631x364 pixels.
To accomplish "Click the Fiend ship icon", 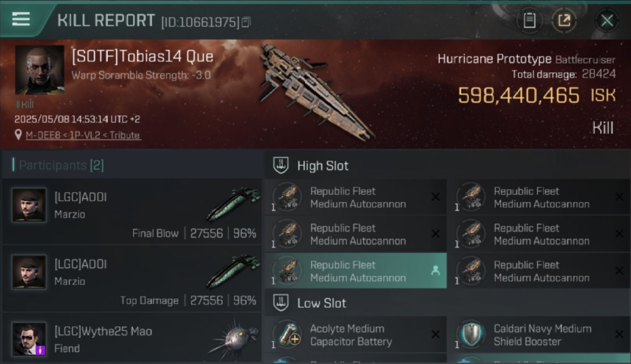I will (233, 338).
